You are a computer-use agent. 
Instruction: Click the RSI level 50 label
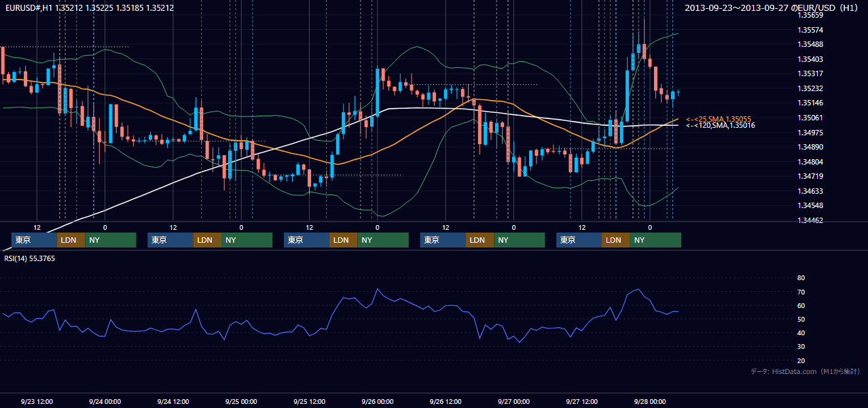pyautogui.click(x=801, y=319)
